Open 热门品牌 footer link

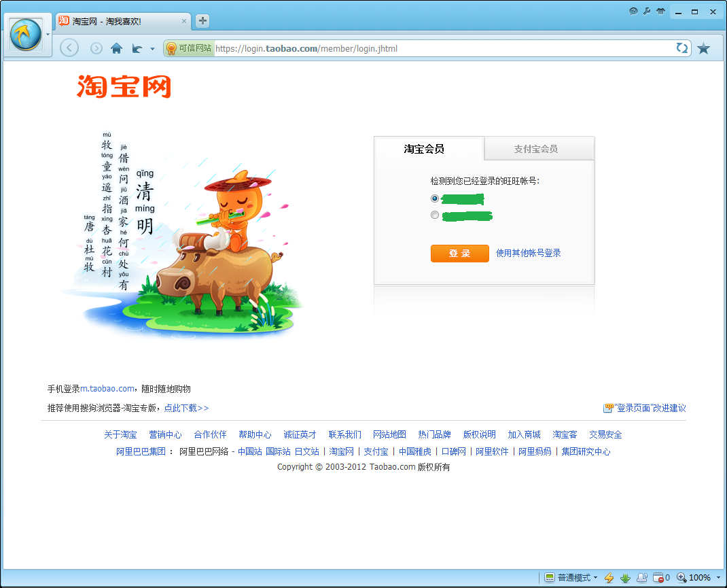[x=434, y=434]
